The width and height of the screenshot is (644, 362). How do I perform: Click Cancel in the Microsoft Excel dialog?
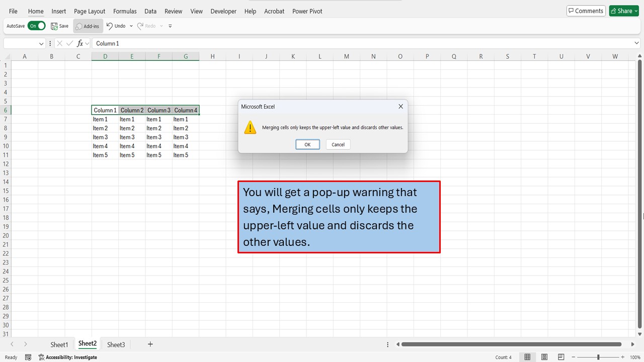click(x=338, y=145)
